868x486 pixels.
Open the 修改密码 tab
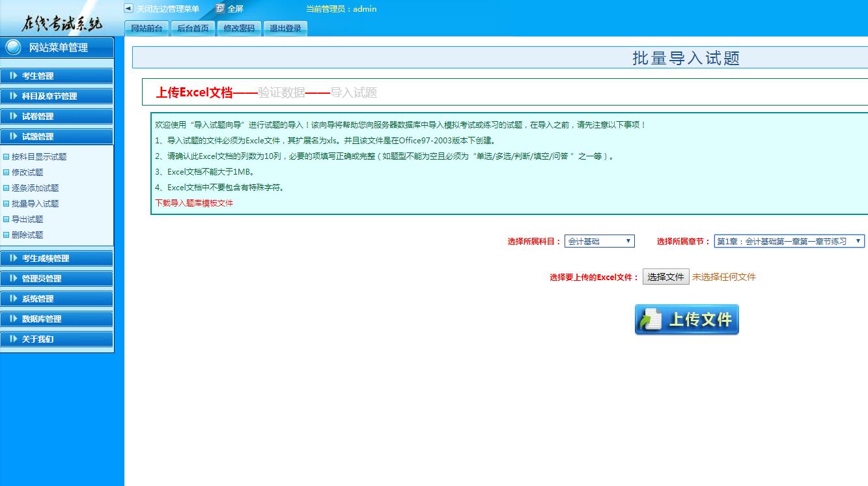tap(239, 29)
